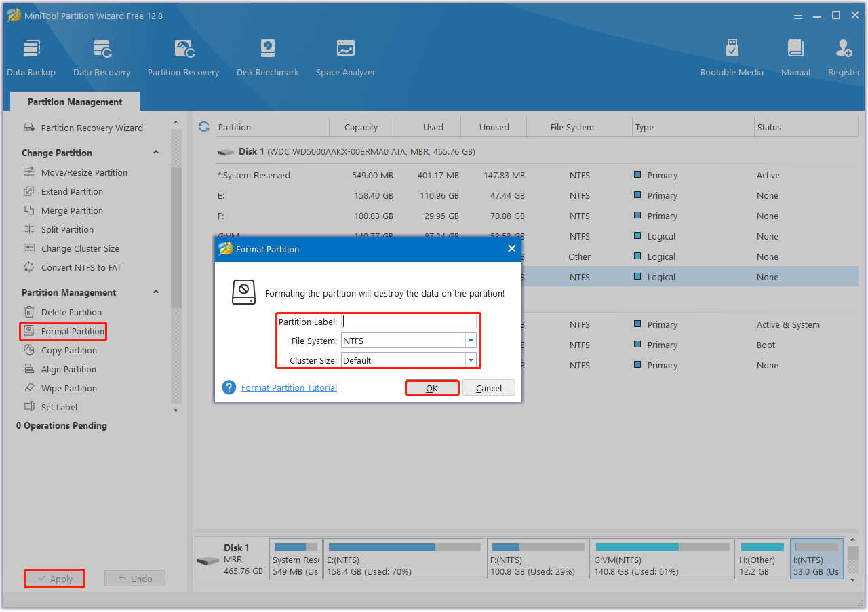868x612 pixels.
Task: Open the Space Analyzer tool
Action: click(x=345, y=58)
